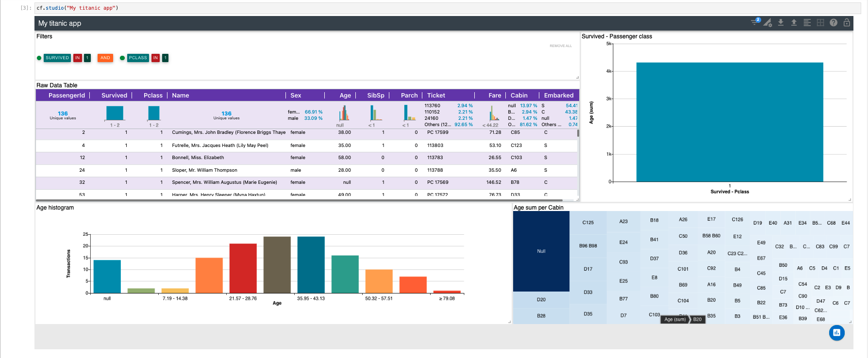
Task: Sort by Fare column header
Action: click(495, 96)
